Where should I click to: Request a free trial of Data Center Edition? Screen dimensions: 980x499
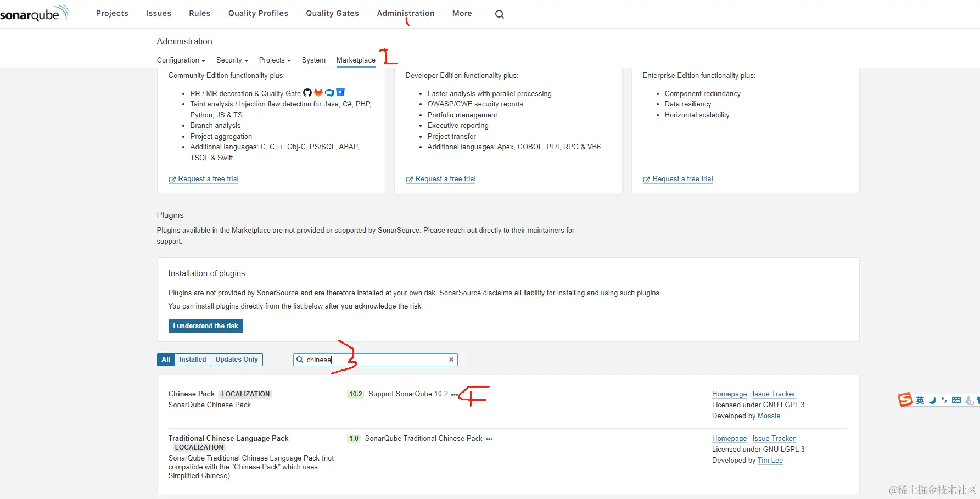pyautogui.click(x=678, y=179)
